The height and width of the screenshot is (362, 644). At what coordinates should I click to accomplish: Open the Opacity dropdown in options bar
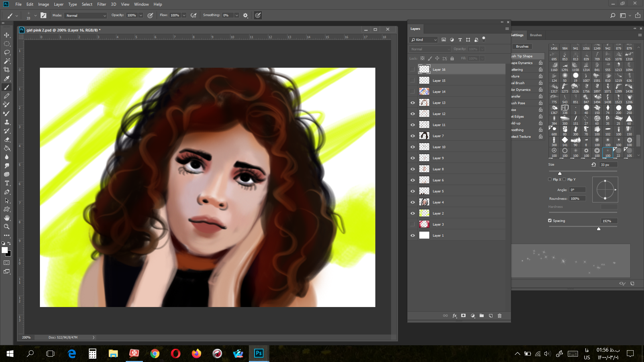click(141, 15)
